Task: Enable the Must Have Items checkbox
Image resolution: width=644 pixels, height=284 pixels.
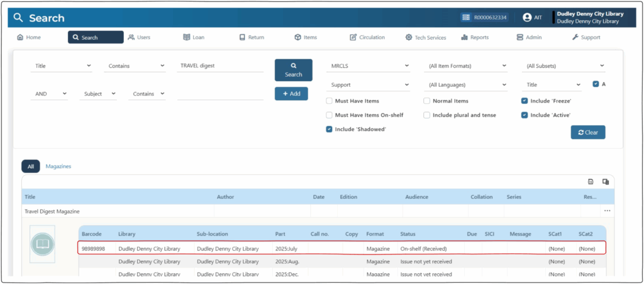Action: [329, 101]
